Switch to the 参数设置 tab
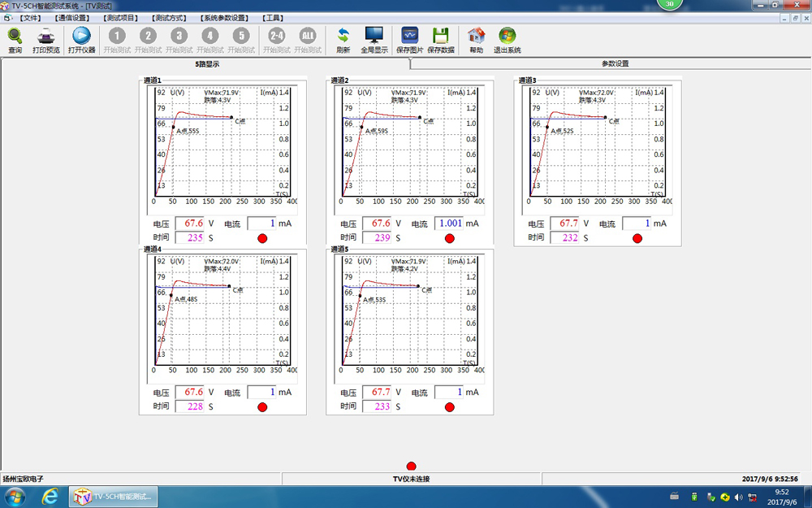 [615, 63]
